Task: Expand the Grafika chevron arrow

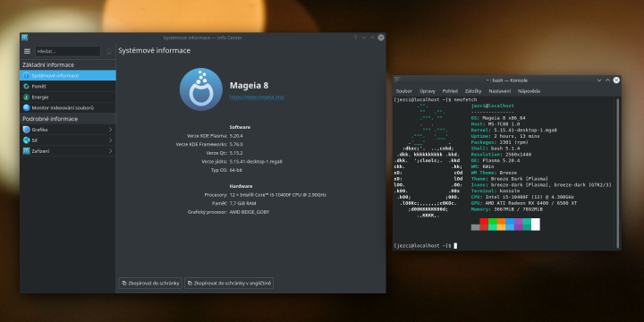Action: (x=111, y=130)
